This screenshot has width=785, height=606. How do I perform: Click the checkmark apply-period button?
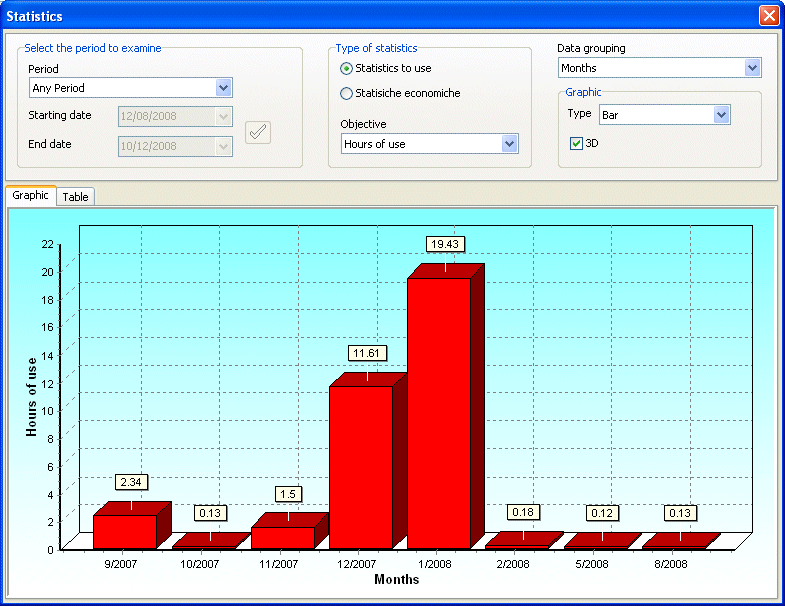coord(258,133)
